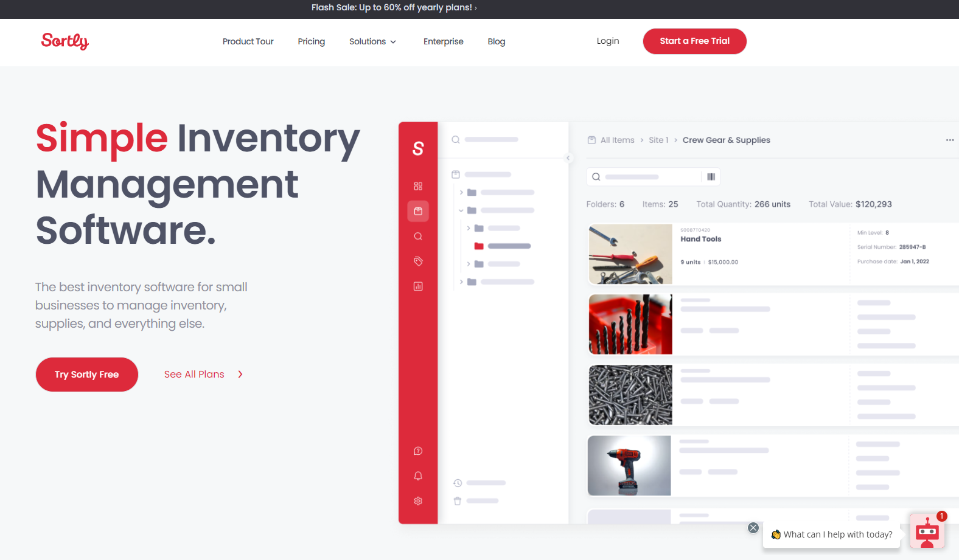Image resolution: width=959 pixels, height=560 pixels.
Task: Collapse the expanded second folder in tree
Action: tap(461, 210)
